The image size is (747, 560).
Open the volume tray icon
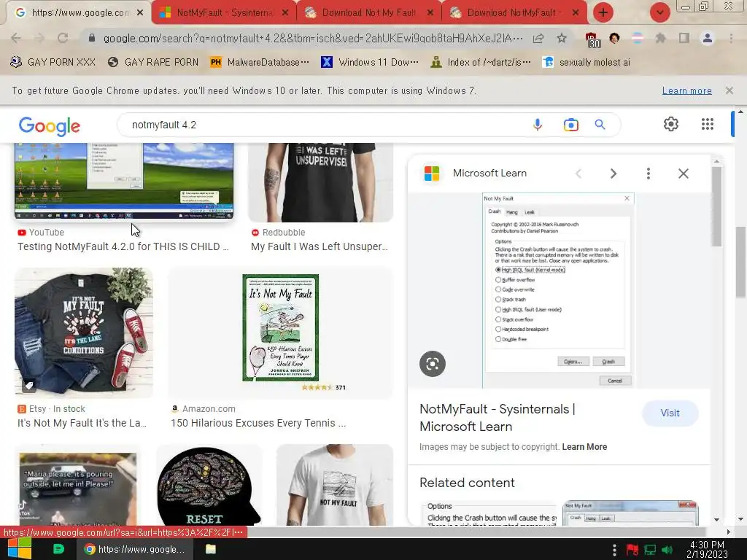[667, 550]
